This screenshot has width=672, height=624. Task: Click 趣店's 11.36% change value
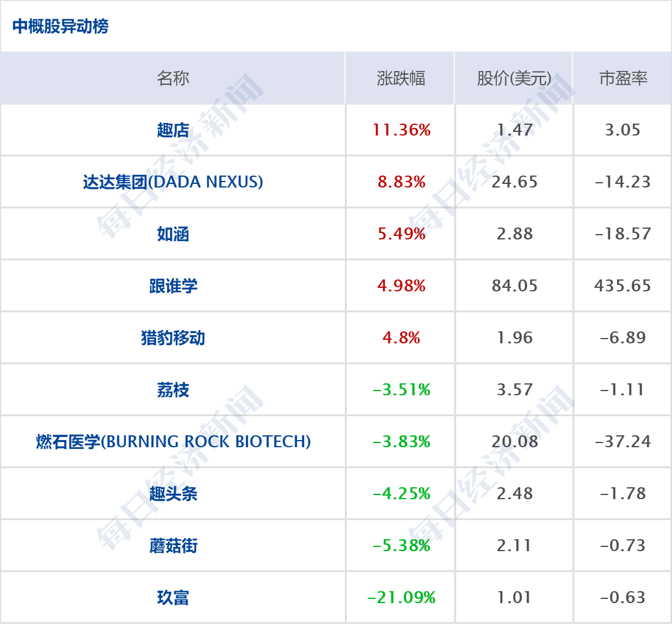click(x=401, y=130)
